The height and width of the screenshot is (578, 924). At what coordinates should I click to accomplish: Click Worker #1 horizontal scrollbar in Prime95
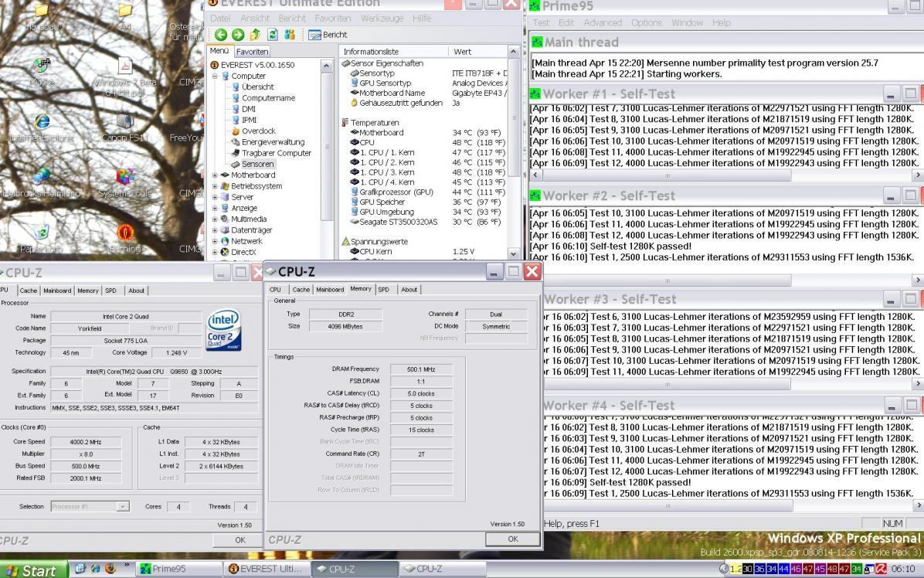(726, 175)
